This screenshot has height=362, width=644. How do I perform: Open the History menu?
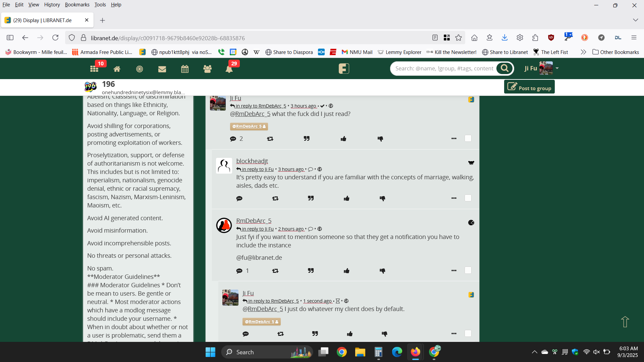coord(52,5)
